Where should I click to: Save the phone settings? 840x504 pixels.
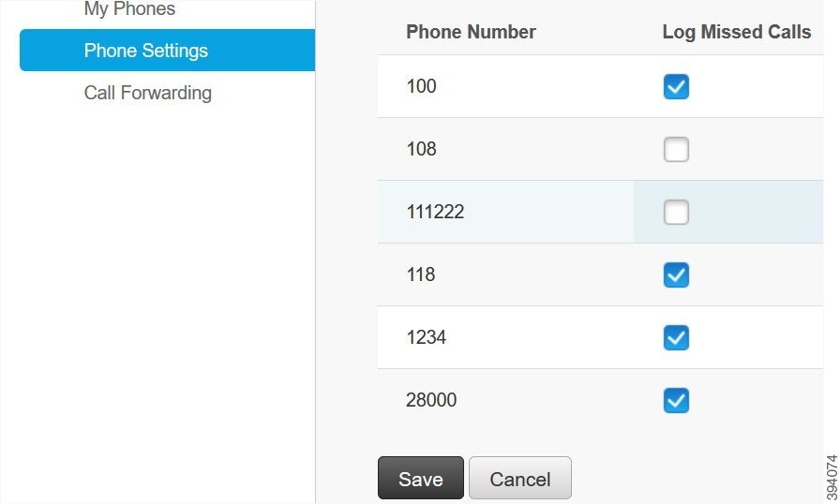point(421,478)
